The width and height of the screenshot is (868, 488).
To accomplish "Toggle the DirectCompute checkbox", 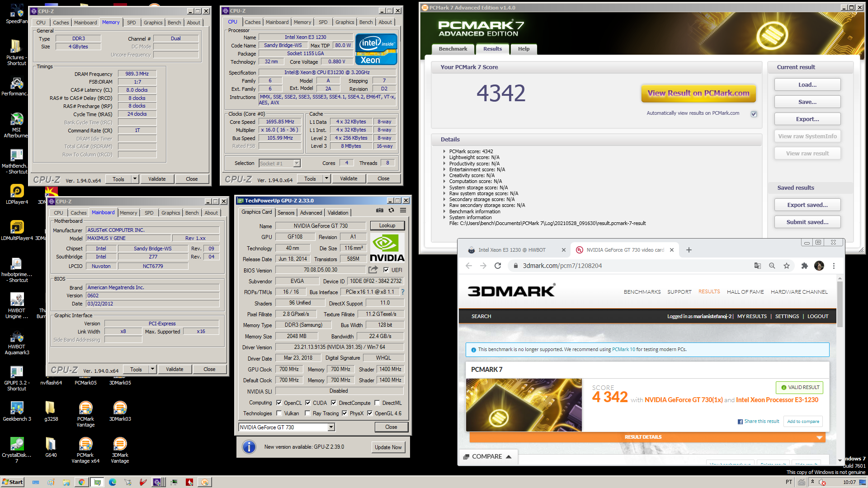I will 334,403.
